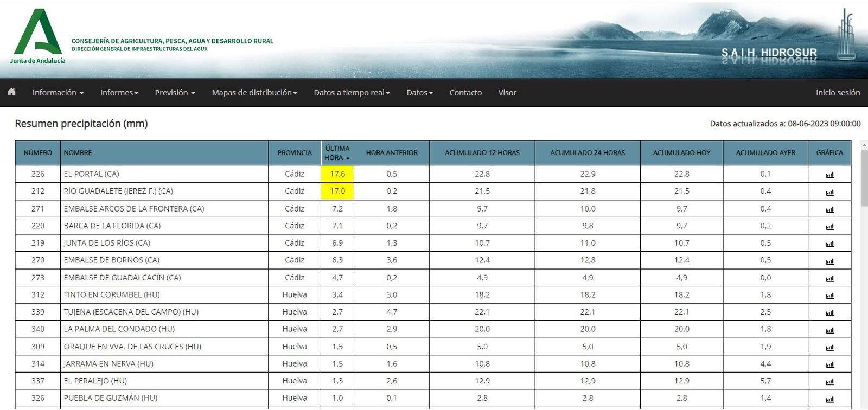Screen dimensions: 868x410
Task: Open graph for EMBALSE ARCOS DE LA FRONTERA
Action: [x=829, y=209]
